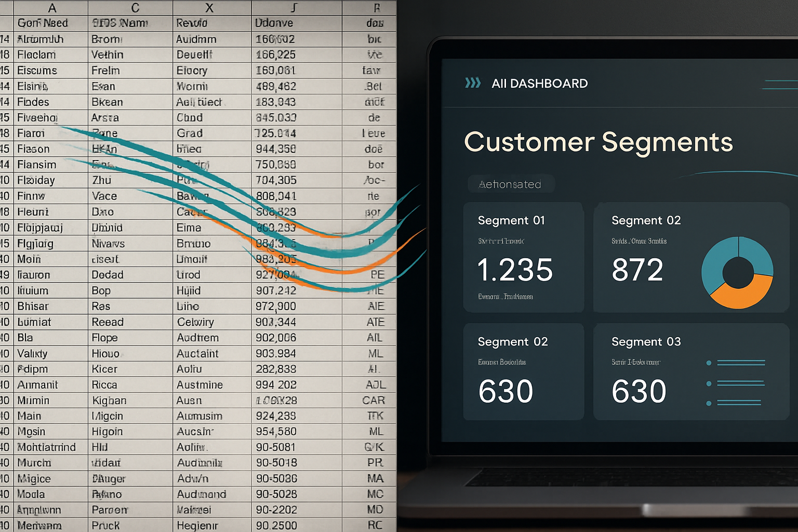This screenshot has height=532, width=798.
Task: Click the triple chevron icon beside AII DASHBOARD
Action: click(x=473, y=83)
